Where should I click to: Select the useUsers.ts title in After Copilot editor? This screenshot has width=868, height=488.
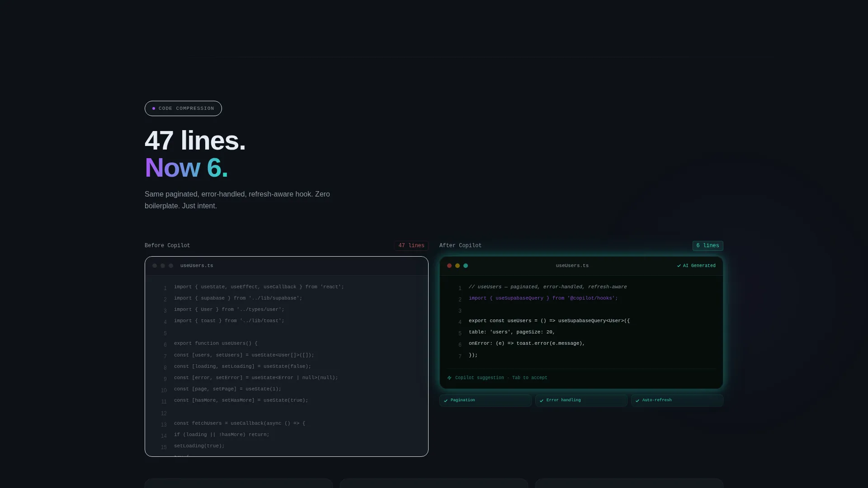[572, 266]
